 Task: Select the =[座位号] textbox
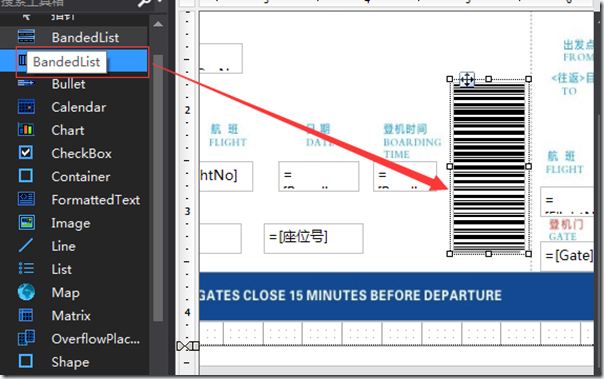(x=314, y=238)
